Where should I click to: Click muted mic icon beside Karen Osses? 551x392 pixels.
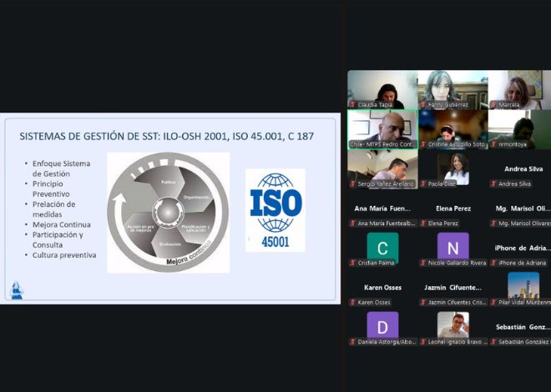click(353, 302)
